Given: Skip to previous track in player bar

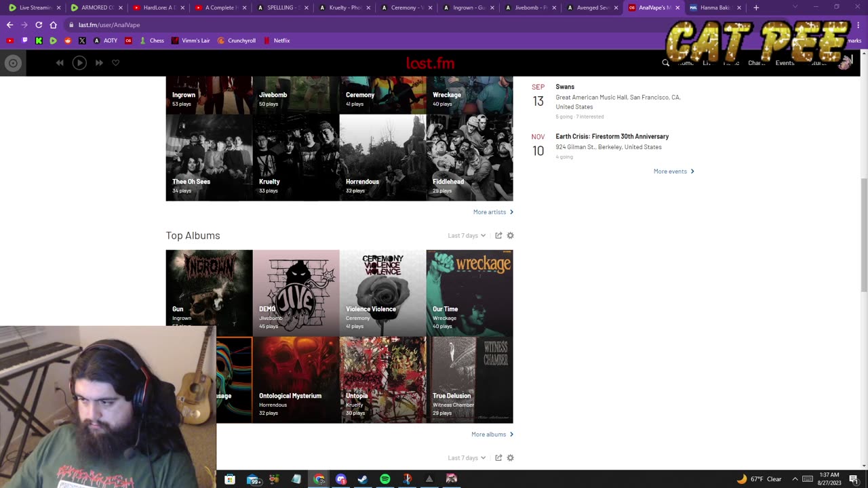Looking at the screenshot, I should click(x=60, y=63).
